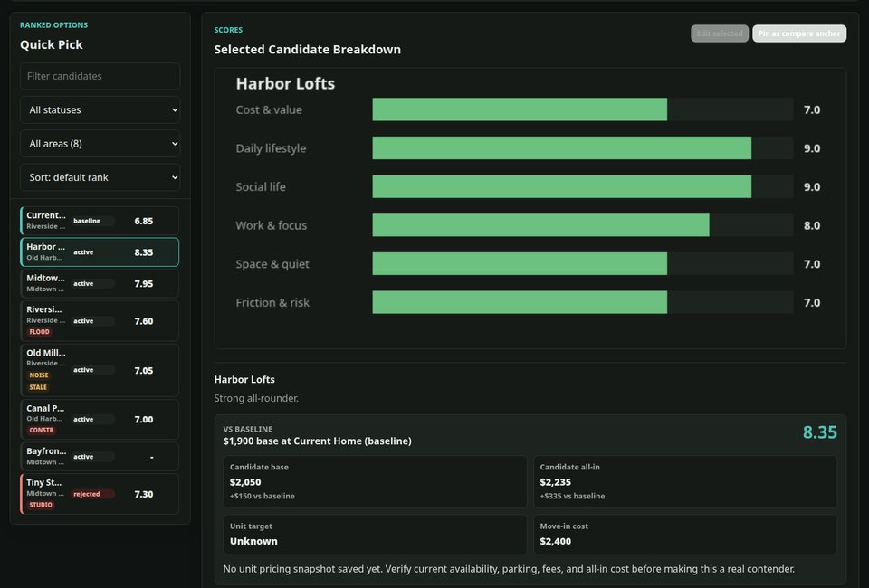Click the +$150 vs baseline text
The image size is (869, 588).
[263, 496]
